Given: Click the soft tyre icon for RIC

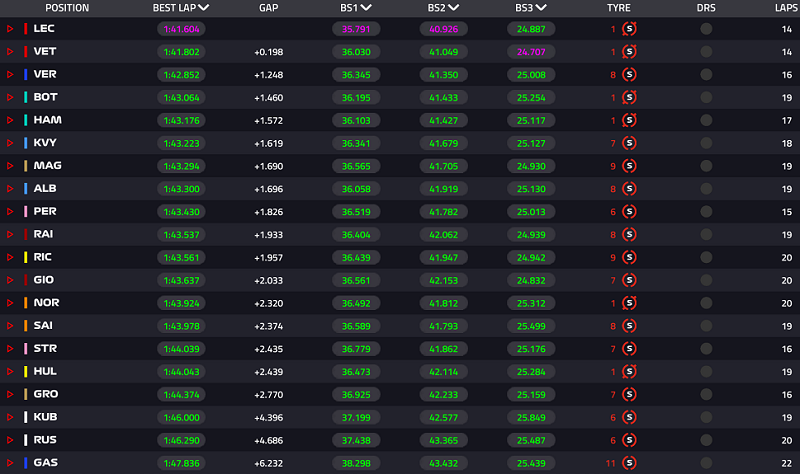Looking at the screenshot, I should (629, 257).
